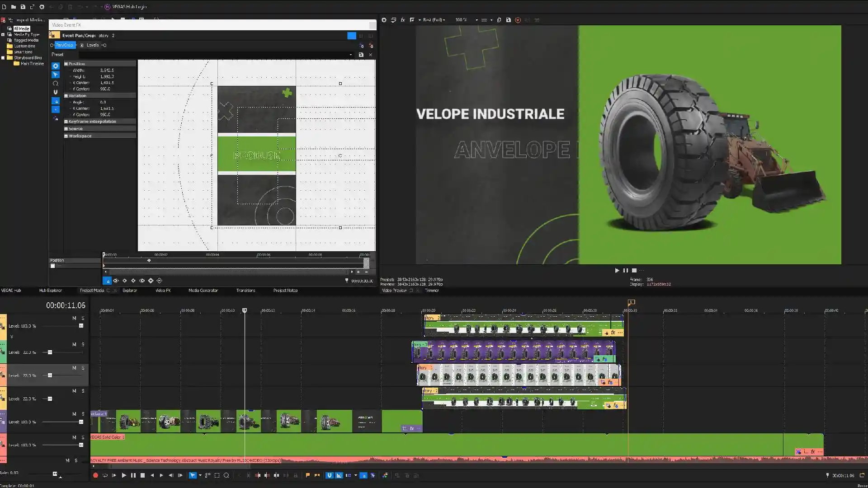This screenshot has width=868, height=488.
Task: Adjust the second track 22.0% level slider
Action: (50, 352)
